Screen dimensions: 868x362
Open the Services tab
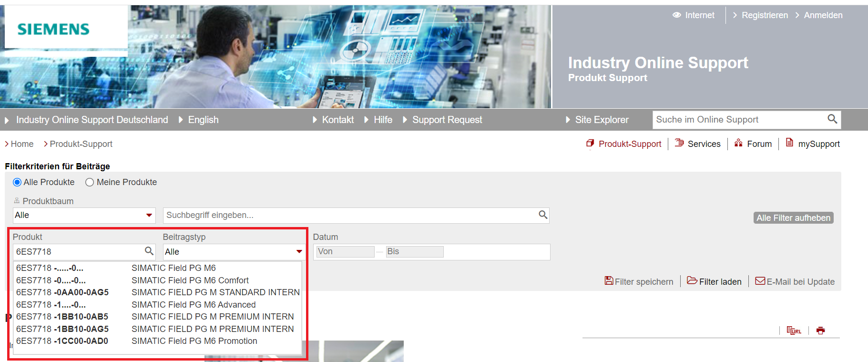[x=704, y=144]
